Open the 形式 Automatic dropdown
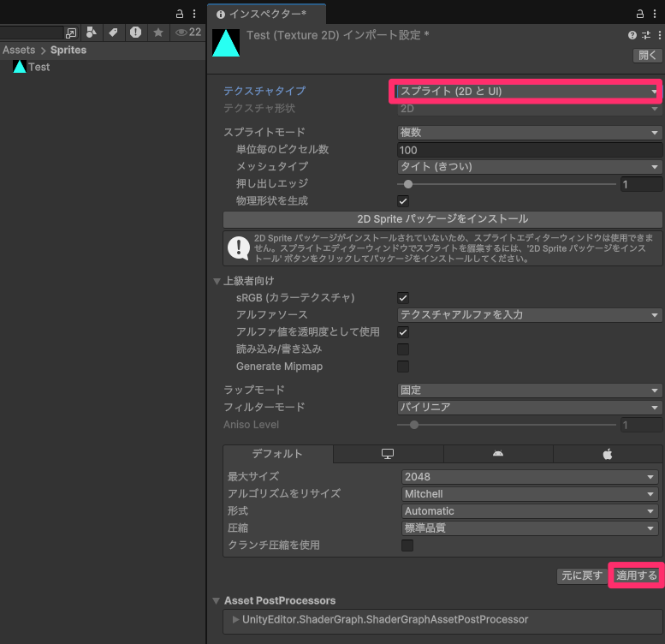The image size is (665, 644). coord(530,511)
